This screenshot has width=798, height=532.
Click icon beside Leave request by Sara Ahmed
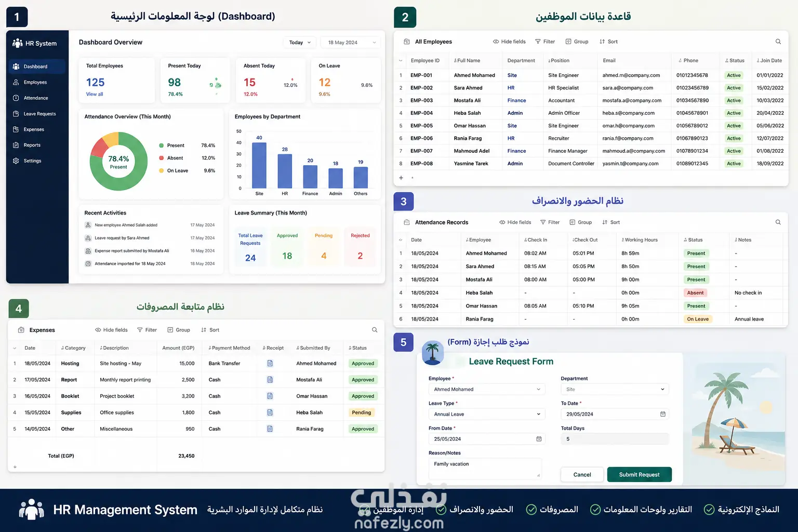(x=88, y=238)
